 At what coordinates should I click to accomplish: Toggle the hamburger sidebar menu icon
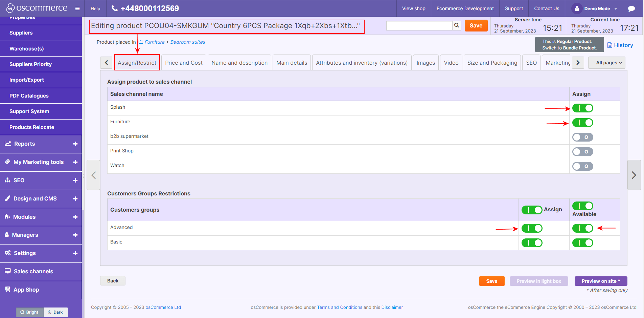pyautogui.click(x=77, y=8)
